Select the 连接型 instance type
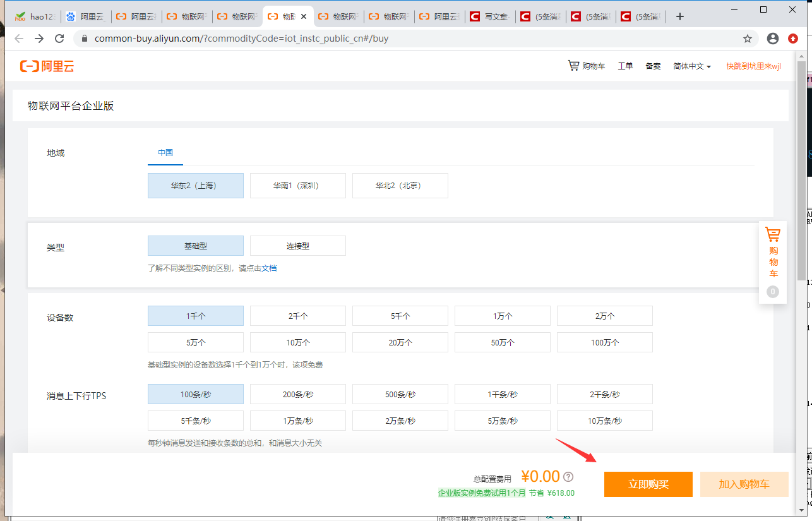812x521 pixels. pos(298,246)
